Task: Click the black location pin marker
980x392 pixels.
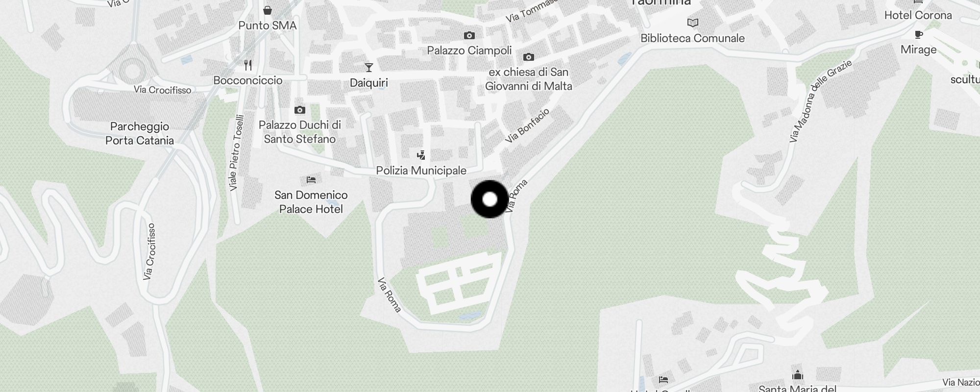Action: pos(490,199)
